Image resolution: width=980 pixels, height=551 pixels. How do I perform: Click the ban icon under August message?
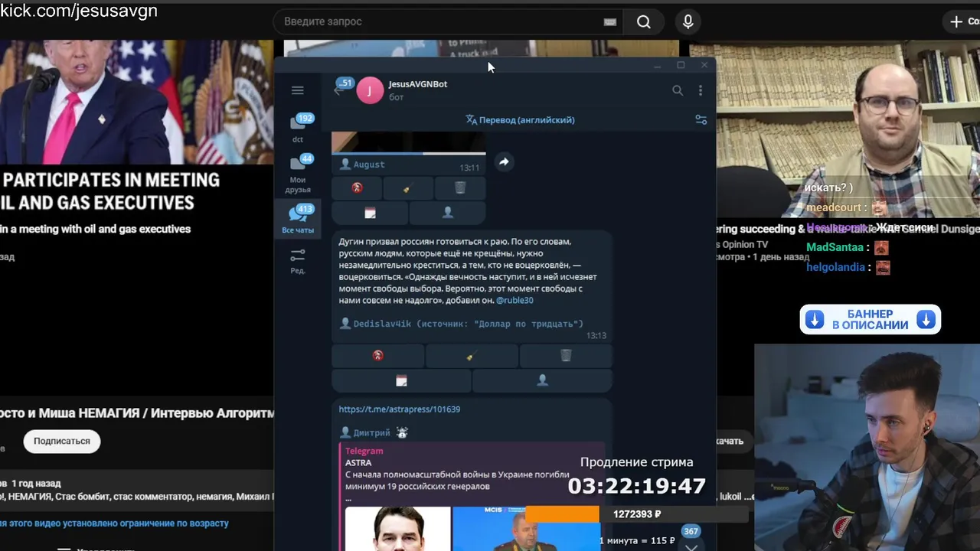(357, 187)
